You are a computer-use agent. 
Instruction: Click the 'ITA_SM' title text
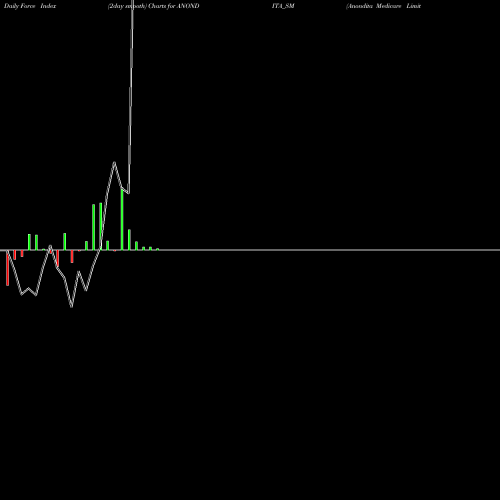(283, 6)
